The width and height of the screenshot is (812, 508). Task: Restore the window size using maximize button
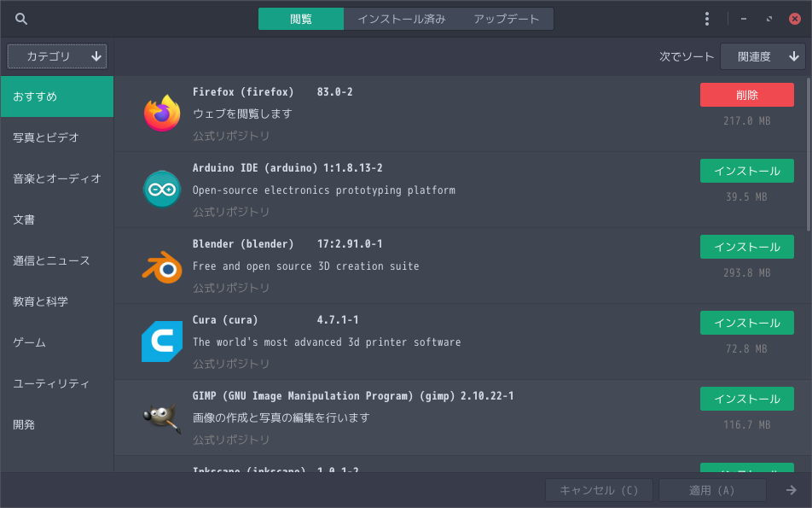click(769, 19)
